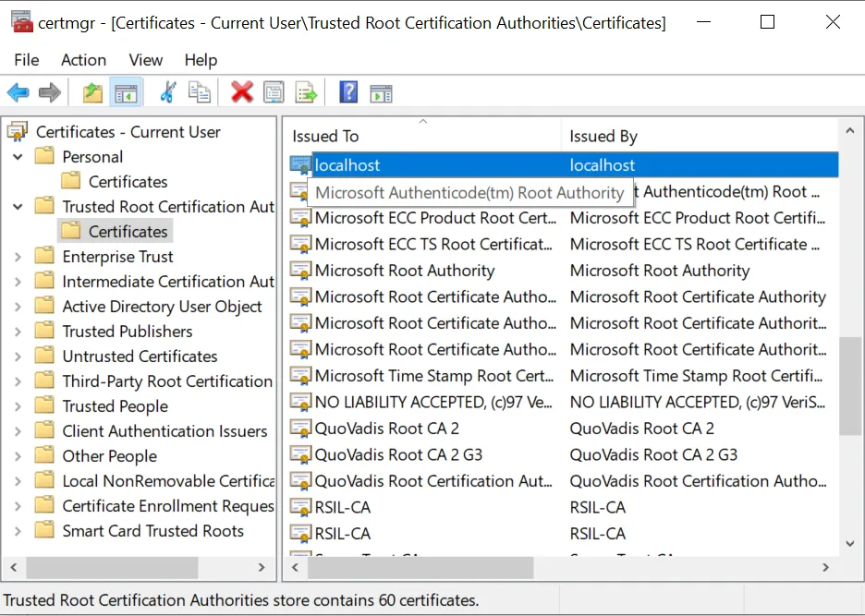Screen dimensions: 865x616
Task: Toggle the Show/Hide Console Tree icon
Action: (126, 92)
